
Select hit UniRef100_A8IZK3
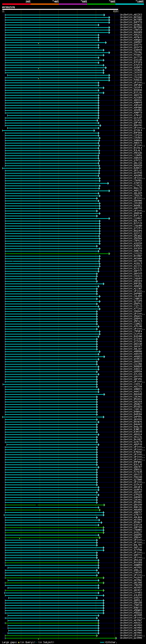point(131,15)
